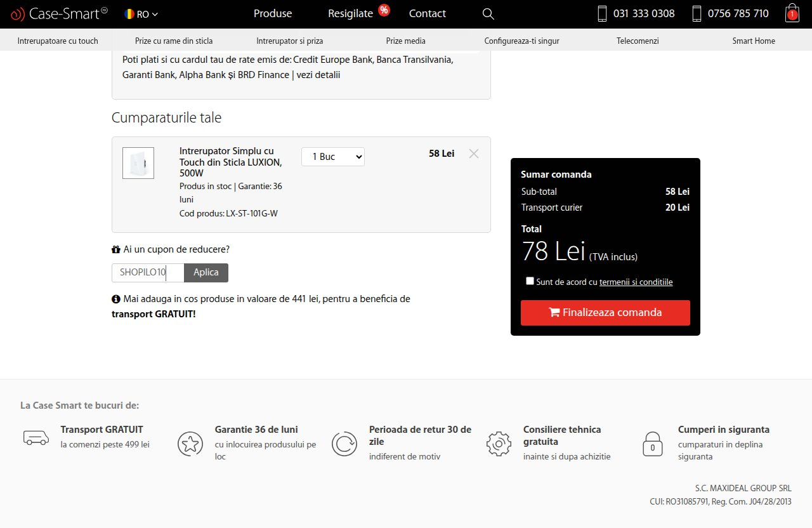
Task: Open the Case-Smart logo home link
Action: pyautogui.click(x=60, y=13)
